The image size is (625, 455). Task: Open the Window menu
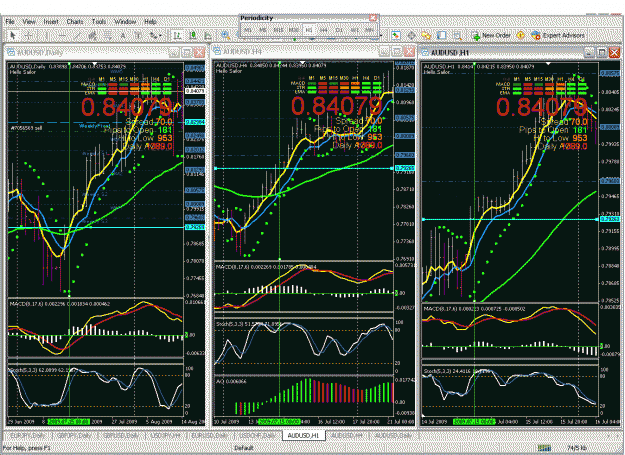click(x=125, y=22)
